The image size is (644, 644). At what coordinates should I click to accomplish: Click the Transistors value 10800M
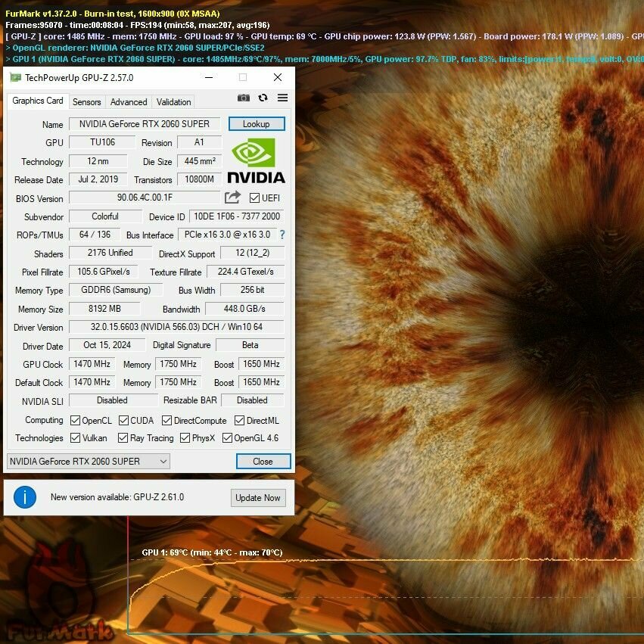click(199, 179)
